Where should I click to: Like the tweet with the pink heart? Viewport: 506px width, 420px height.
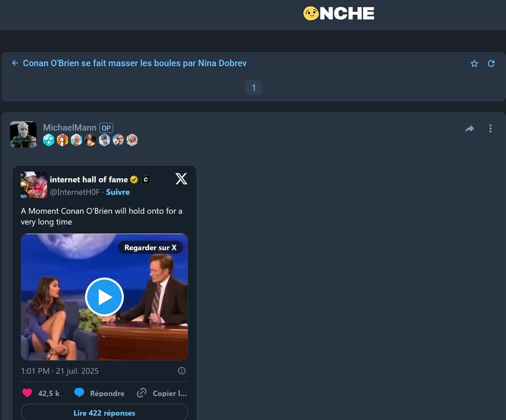pos(28,393)
